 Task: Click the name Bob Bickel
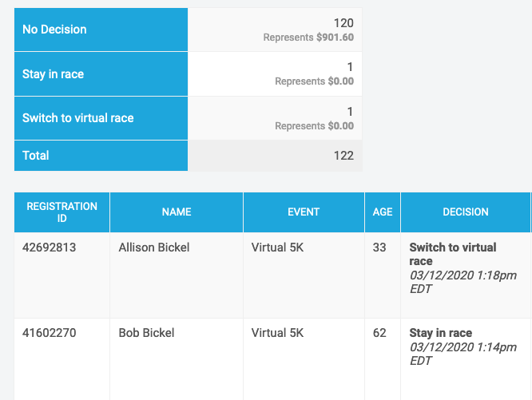pyautogui.click(x=146, y=333)
